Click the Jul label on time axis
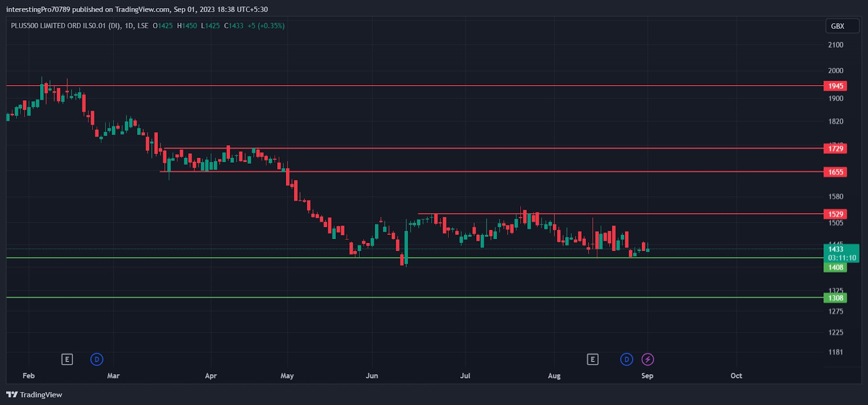Screen dimensions: 868x405 coord(465,376)
